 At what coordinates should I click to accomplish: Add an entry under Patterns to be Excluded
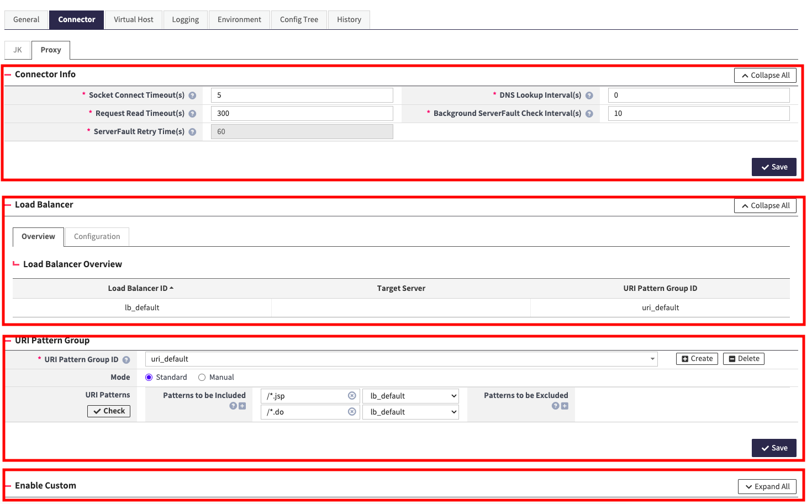point(564,405)
